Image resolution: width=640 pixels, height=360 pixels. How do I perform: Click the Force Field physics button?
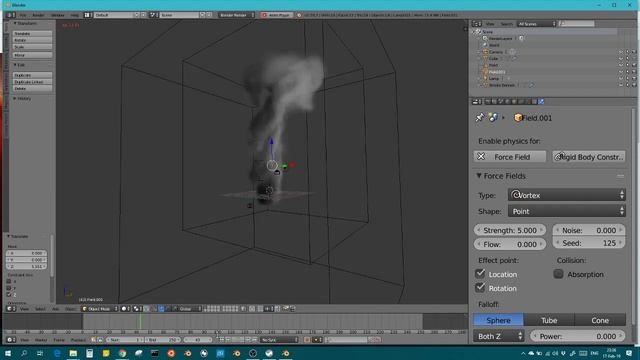(x=510, y=157)
